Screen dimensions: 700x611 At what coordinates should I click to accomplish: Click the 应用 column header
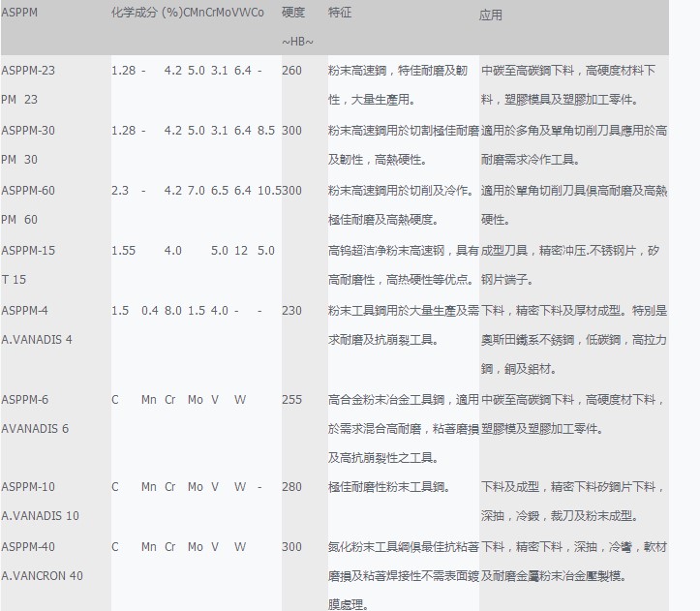click(491, 15)
